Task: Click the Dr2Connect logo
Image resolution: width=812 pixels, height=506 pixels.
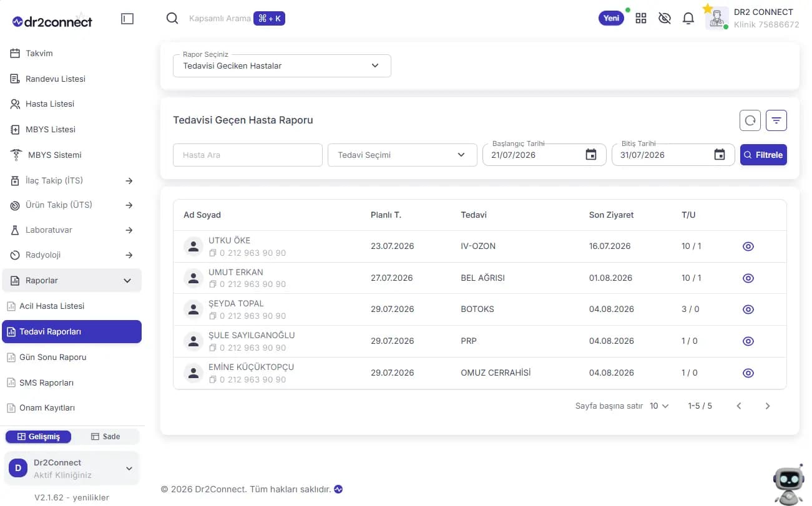Action: tap(52, 21)
